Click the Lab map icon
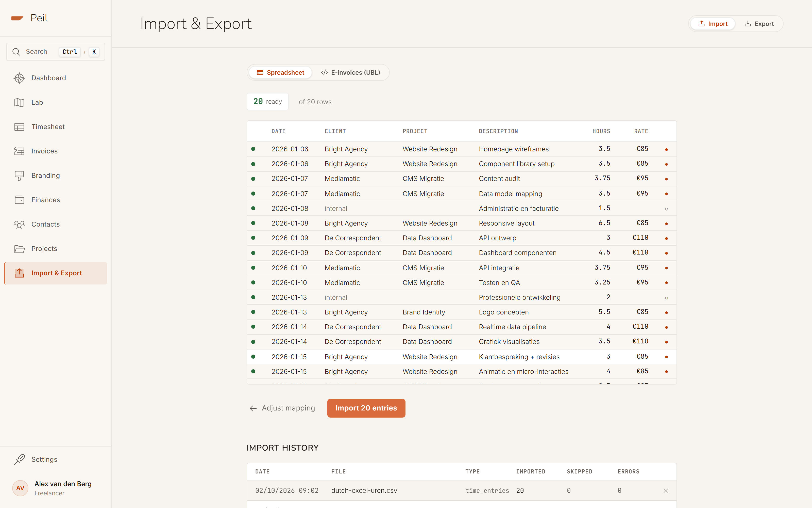The width and height of the screenshot is (812, 508). tap(19, 102)
